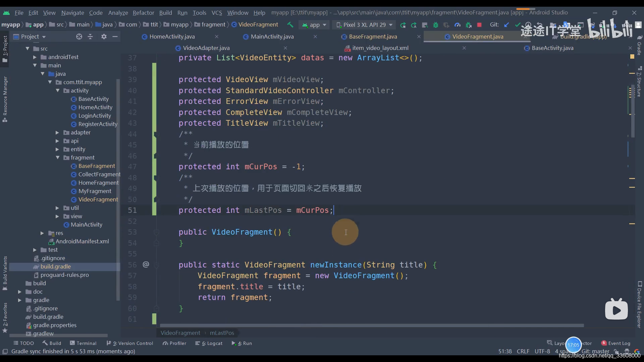The image size is (644, 362).
Task: Expand the adapter package folder
Action: (57, 132)
